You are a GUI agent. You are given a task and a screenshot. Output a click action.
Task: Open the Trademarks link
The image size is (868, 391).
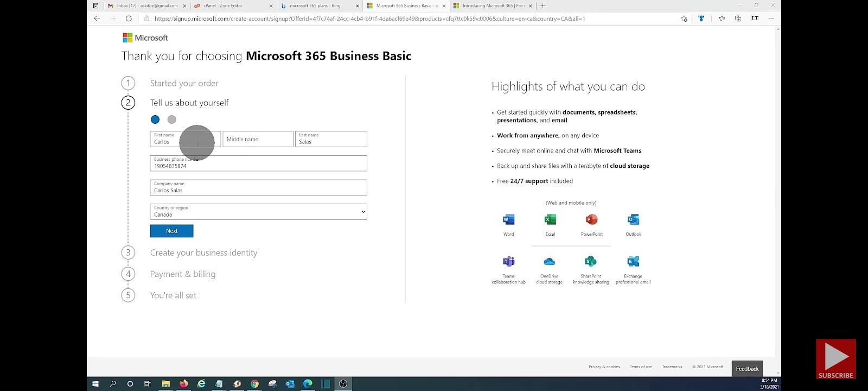coord(672,367)
